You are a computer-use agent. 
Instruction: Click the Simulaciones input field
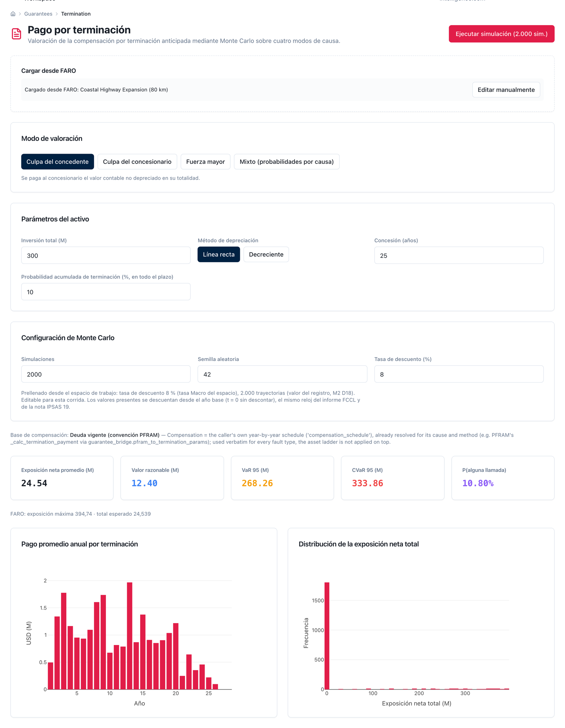106,374
